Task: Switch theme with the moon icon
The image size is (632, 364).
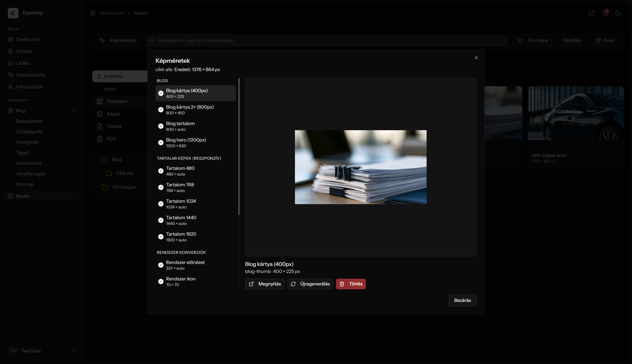Action: [x=618, y=13]
